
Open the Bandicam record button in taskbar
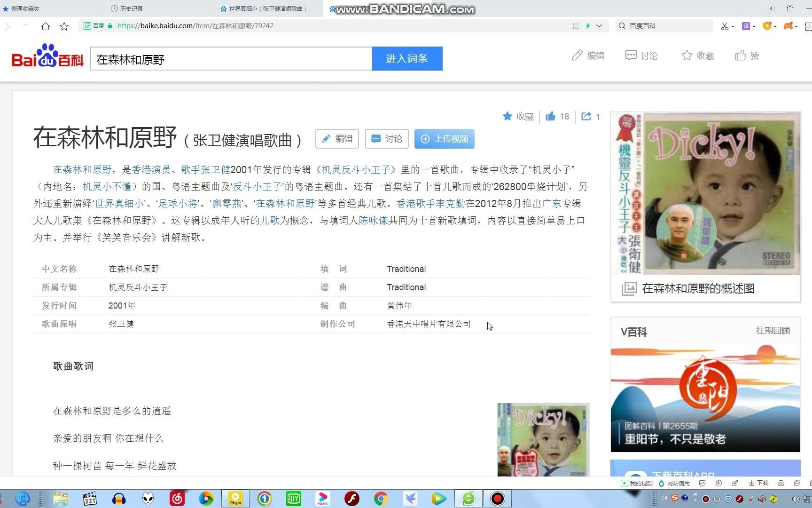497,499
